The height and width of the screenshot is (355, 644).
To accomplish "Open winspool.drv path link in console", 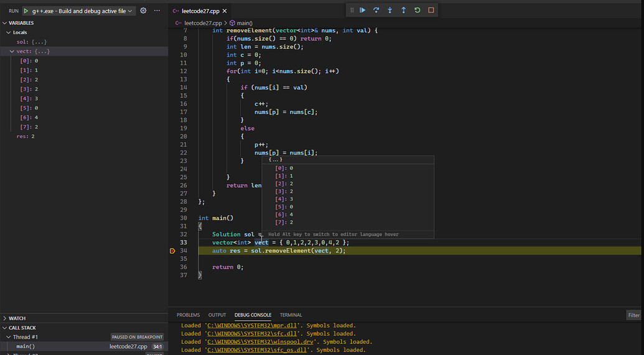I will [x=260, y=342].
